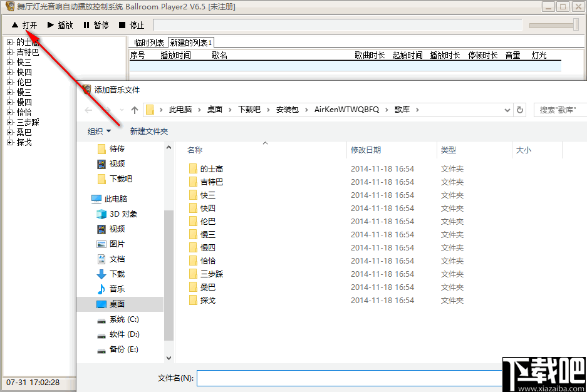The height and width of the screenshot is (392, 587).
Task: Click the back navigation arrow in the dialog
Action: [x=88, y=109]
